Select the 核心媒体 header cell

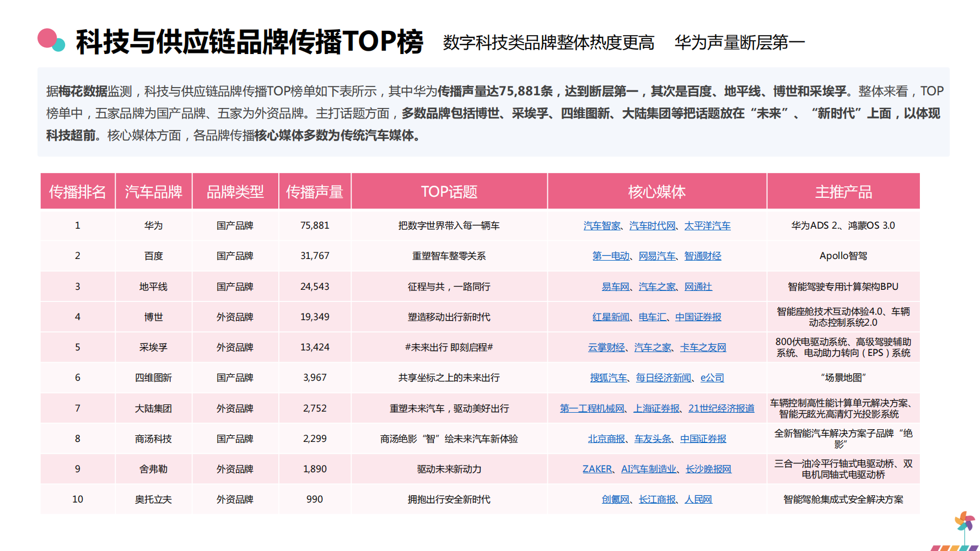pyautogui.click(x=656, y=192)
